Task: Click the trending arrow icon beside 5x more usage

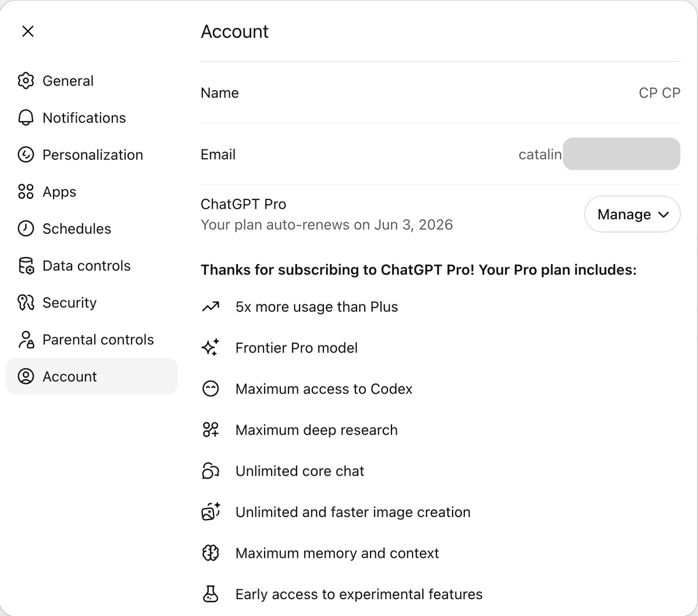Action: [210, 307]
